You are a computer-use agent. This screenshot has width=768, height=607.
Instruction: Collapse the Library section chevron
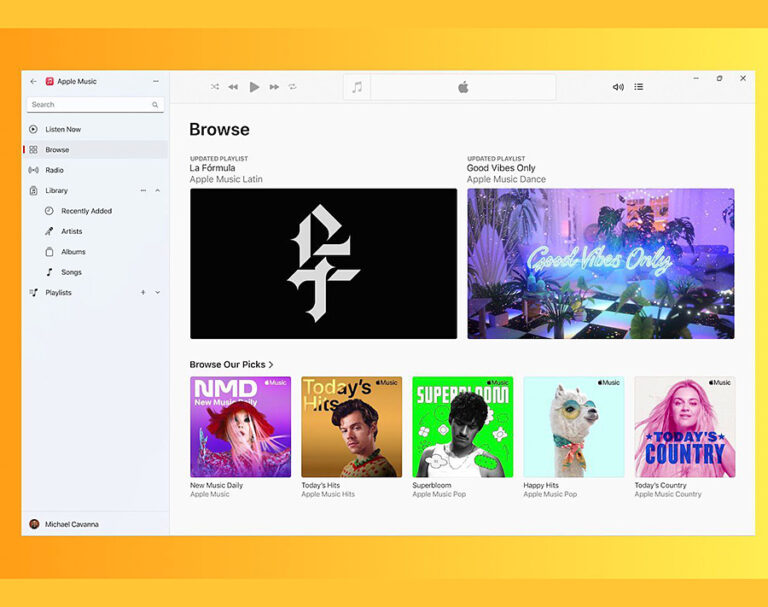[x=158, y=190]
